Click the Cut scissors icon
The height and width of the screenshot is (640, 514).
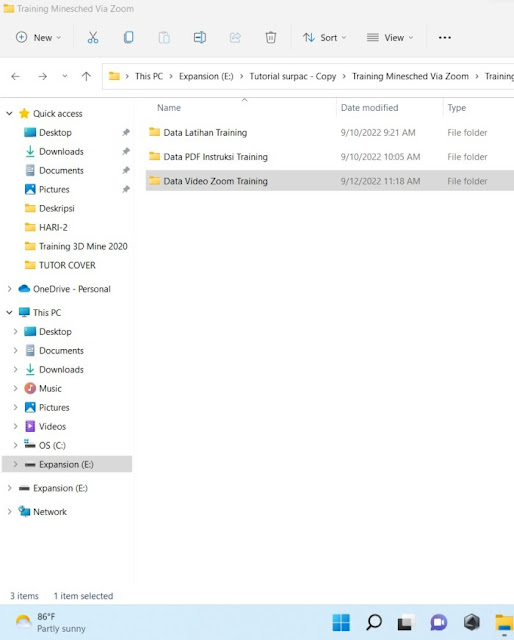pos(93,38)
